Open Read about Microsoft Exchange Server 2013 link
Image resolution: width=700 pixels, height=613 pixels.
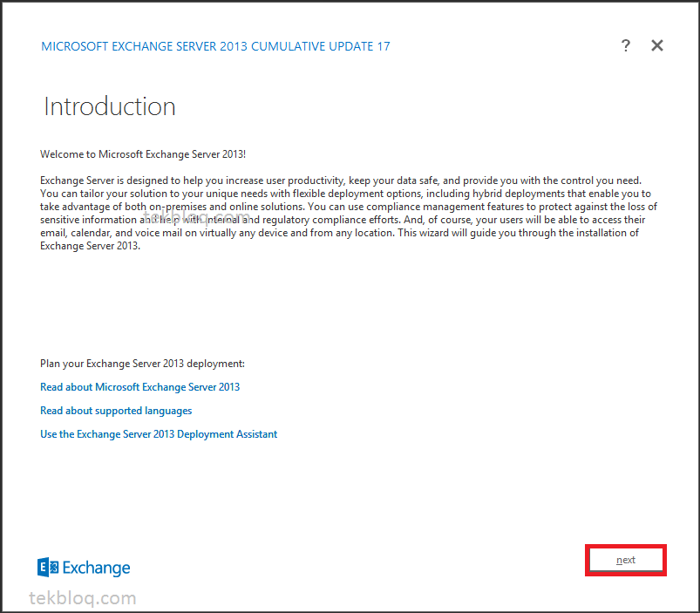(x=139, y=387)
